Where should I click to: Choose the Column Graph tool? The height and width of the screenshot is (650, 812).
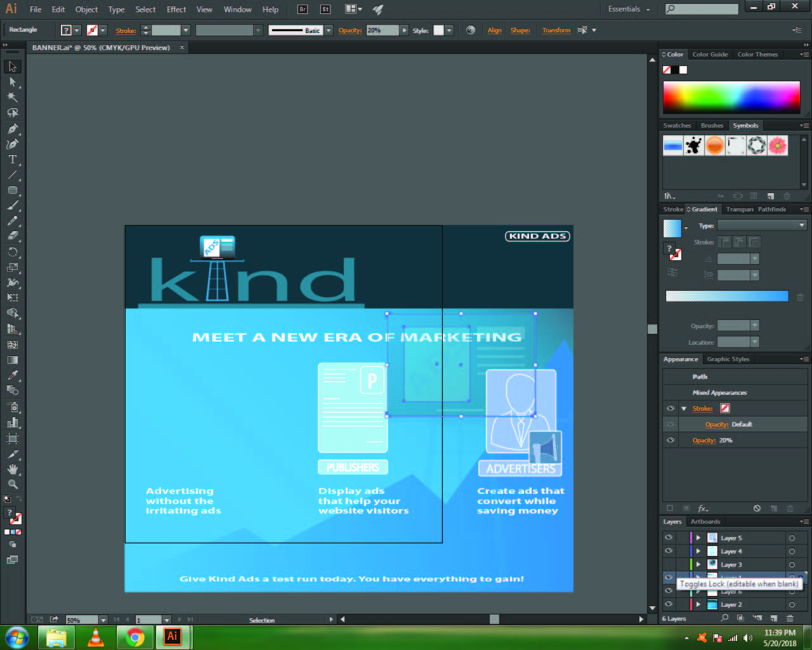13,422
